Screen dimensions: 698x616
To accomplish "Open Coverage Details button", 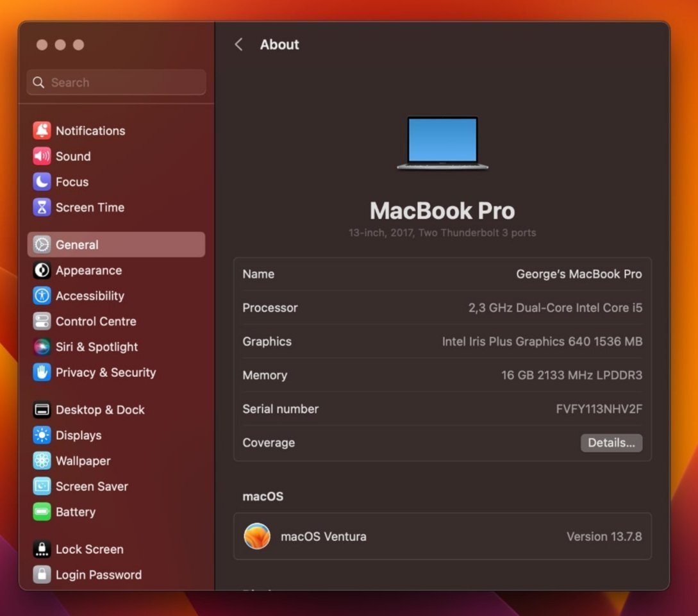I will (611, 443).
